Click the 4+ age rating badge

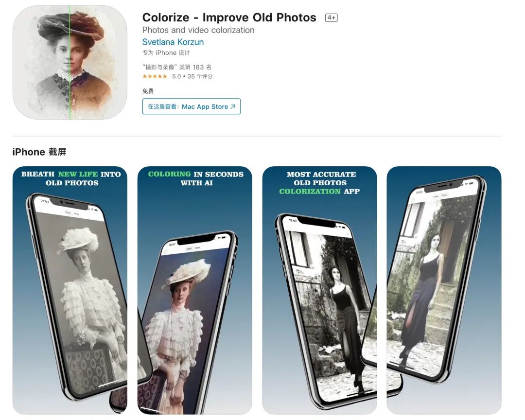pos(332,18)
